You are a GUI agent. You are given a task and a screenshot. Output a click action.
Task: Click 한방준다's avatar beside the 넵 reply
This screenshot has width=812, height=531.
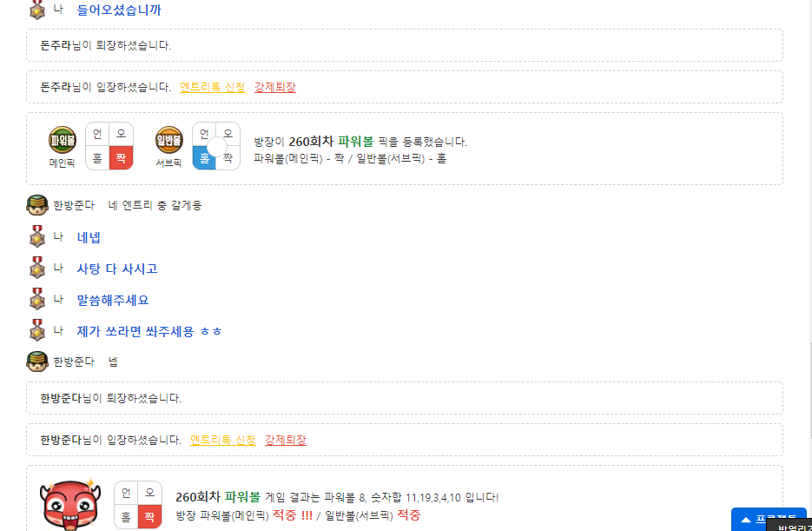pos(36,362)
